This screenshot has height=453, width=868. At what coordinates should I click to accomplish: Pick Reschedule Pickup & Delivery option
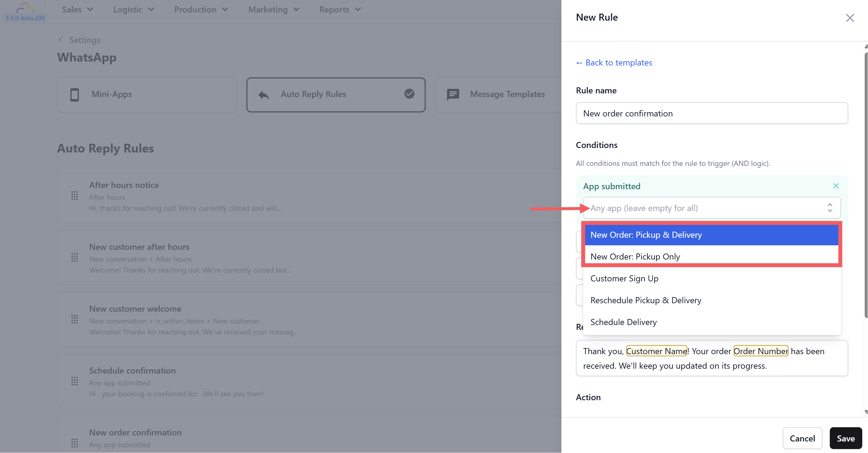pos(646,300)
